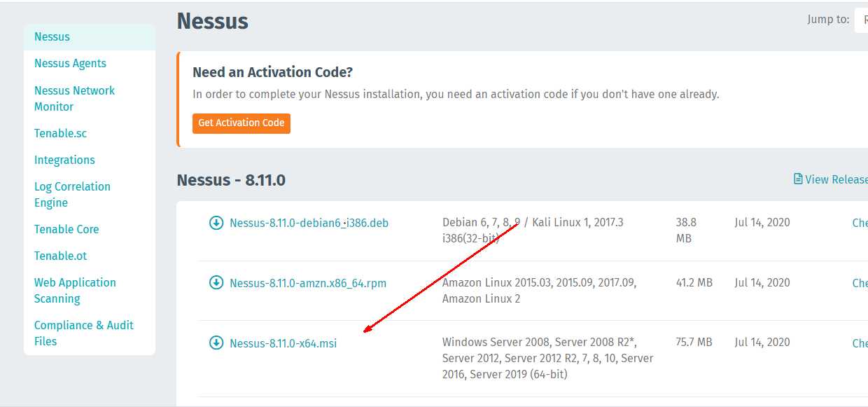Click the 41.2 MB size cell

(694, 283)
